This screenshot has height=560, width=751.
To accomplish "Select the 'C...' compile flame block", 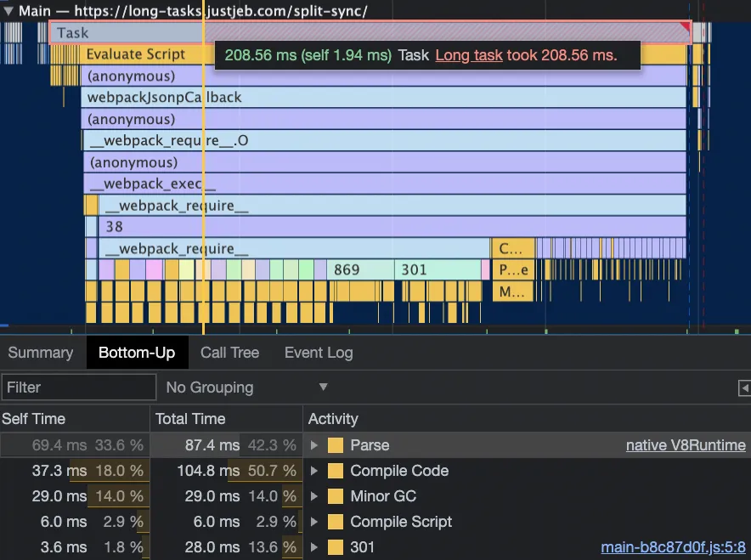I will click(x=512, y=248).
